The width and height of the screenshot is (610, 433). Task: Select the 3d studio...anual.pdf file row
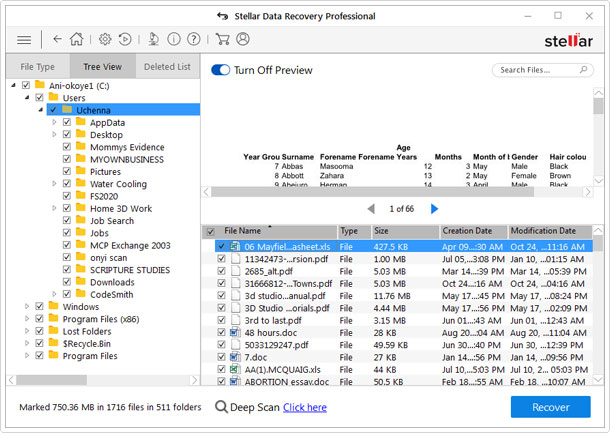click(403, 296)
